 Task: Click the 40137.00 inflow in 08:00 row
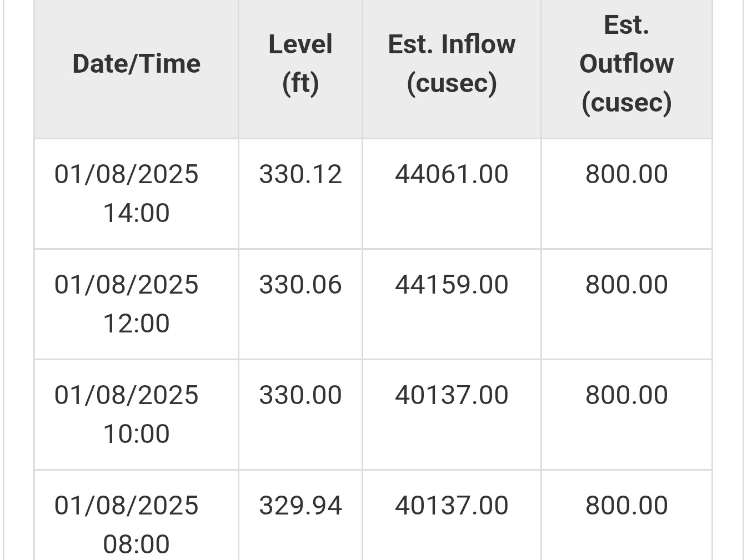click(452, 506)
